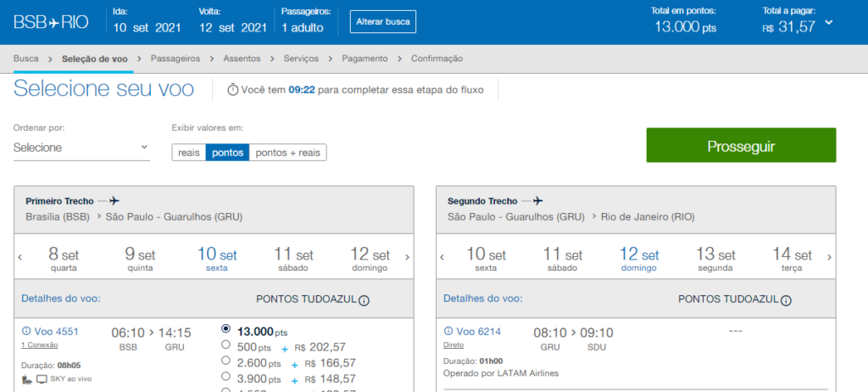Select the 13.000 pts fare option
The width and height of the screenshot is (868, 392).
(225, 328)
